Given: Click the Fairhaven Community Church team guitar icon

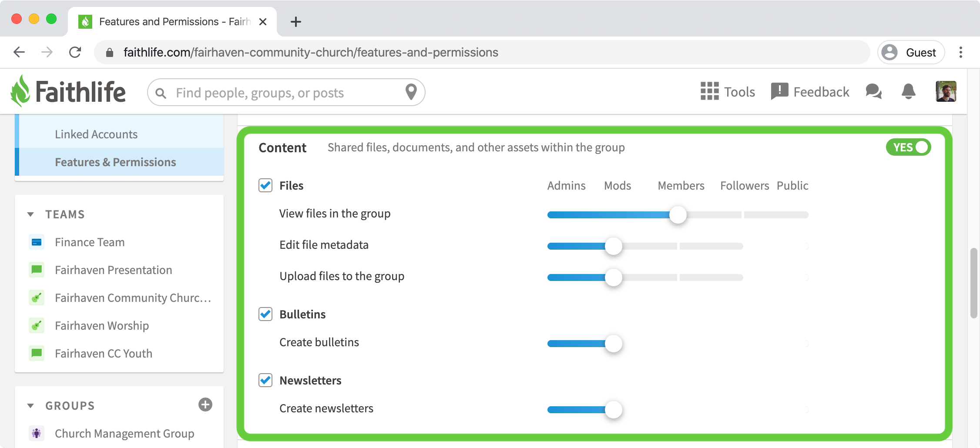Looking at the screenshot, I should pyautogui.click(x=37, y=298).
